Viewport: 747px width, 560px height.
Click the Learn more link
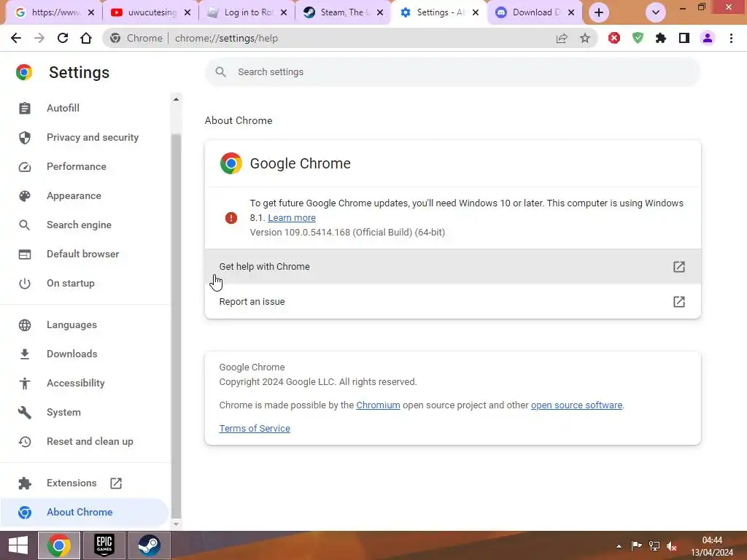click(x=292, y=217)
